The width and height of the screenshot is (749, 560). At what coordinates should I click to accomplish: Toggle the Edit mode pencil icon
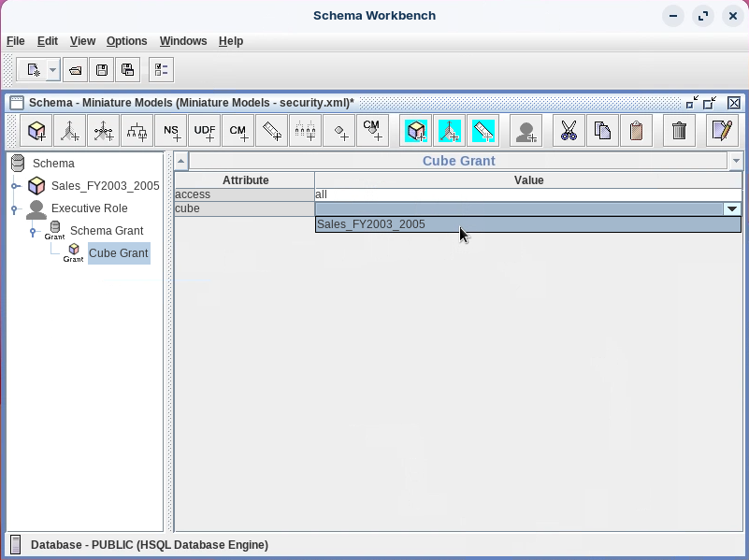point(722,130)
